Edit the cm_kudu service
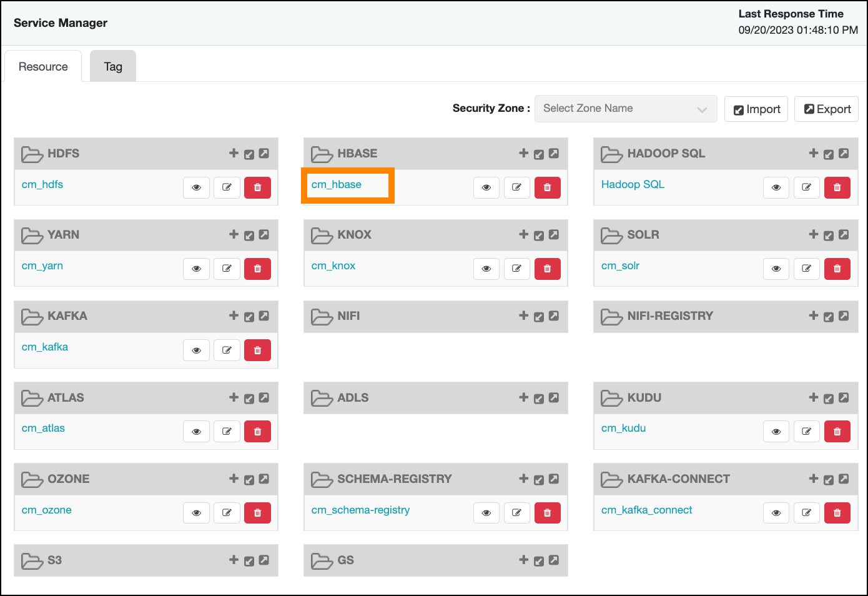 (x=806, y=432)
